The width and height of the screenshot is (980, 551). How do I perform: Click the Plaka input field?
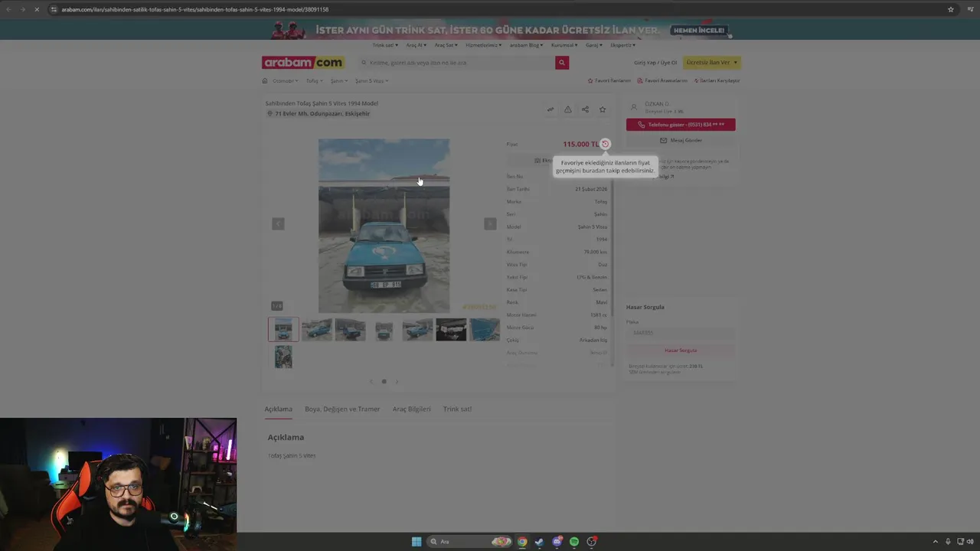(681, 333)
